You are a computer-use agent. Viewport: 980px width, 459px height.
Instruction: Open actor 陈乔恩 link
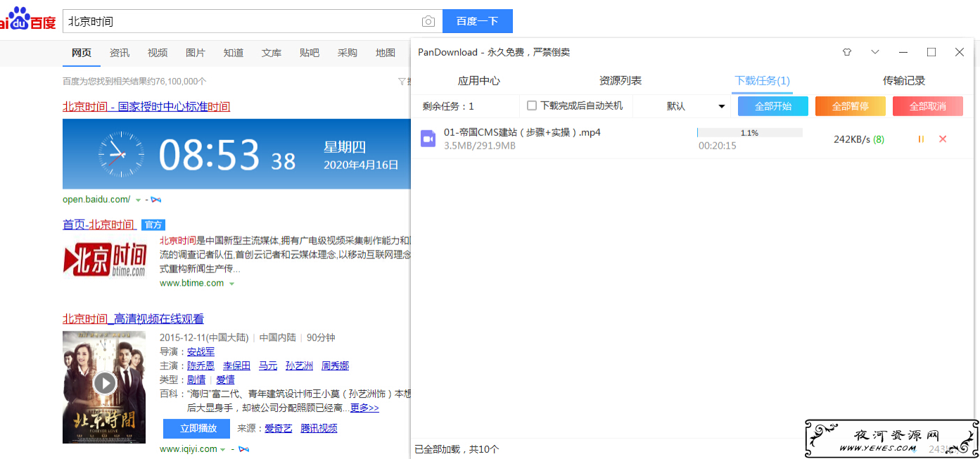[x=201, y=366]
